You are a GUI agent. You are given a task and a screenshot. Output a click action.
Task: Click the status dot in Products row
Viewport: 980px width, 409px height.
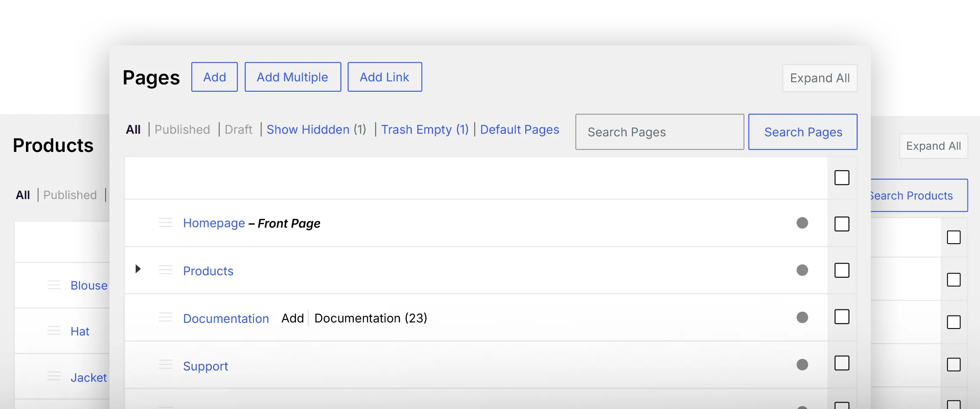point(802,270)
